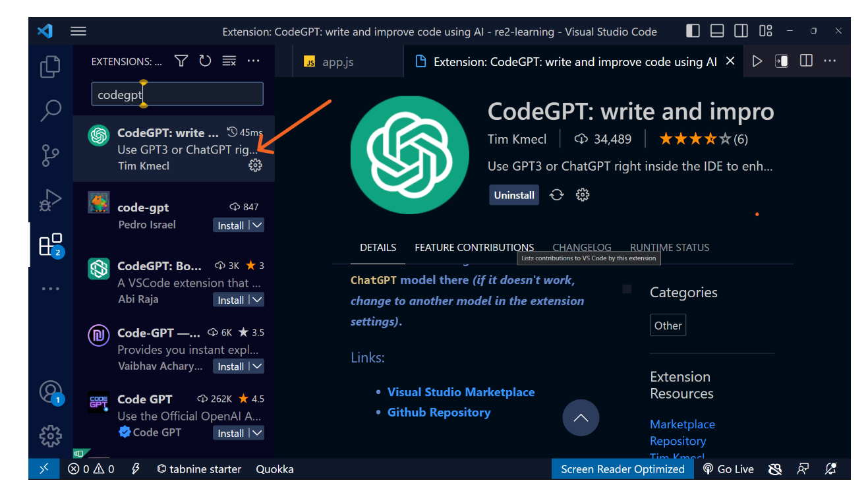868x489 pixels.
Task: Filter extensions using the funnel icon
Action: (181, 61)
